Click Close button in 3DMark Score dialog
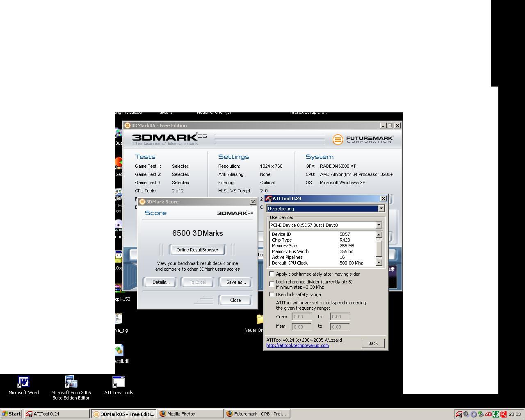 (x=235, y=300)
